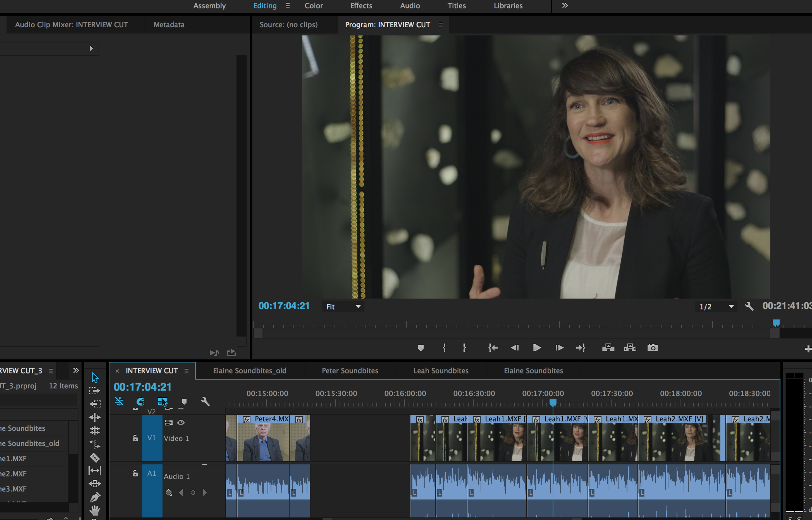812x520 pixels.
Task: Play the INTERVIEW CUT sequence
Action: pos(537,348)
